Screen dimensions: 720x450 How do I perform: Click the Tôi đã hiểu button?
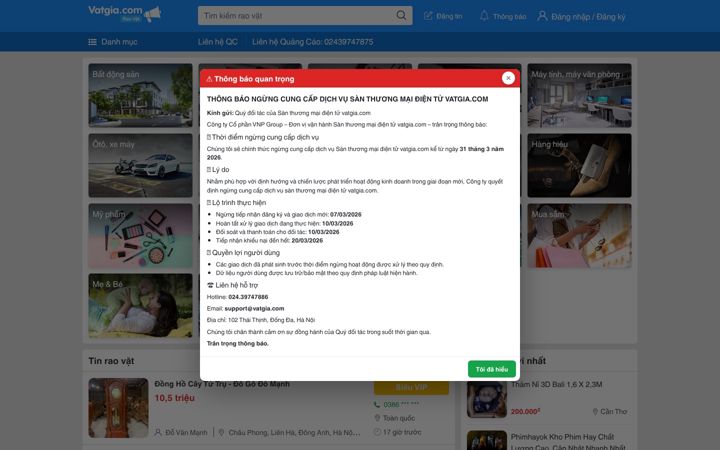(x=491, y=369)
